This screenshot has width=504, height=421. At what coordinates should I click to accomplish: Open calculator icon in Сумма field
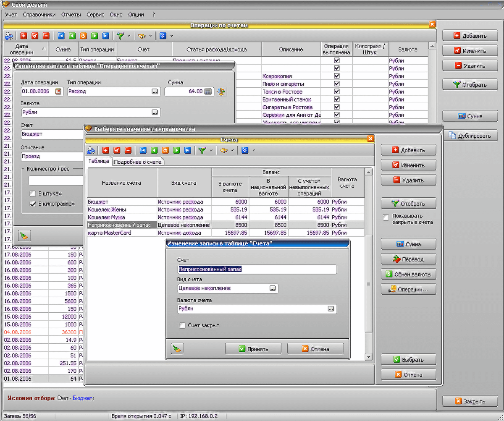[208, 92]
